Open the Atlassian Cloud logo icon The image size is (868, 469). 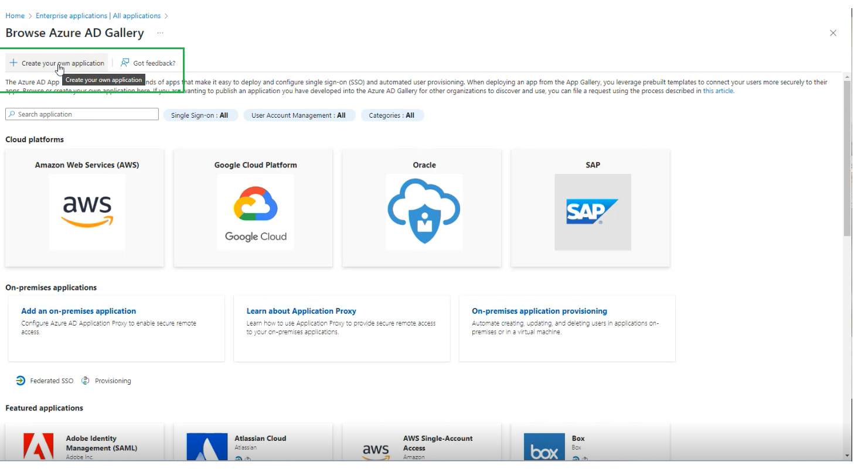click(207, 447)
